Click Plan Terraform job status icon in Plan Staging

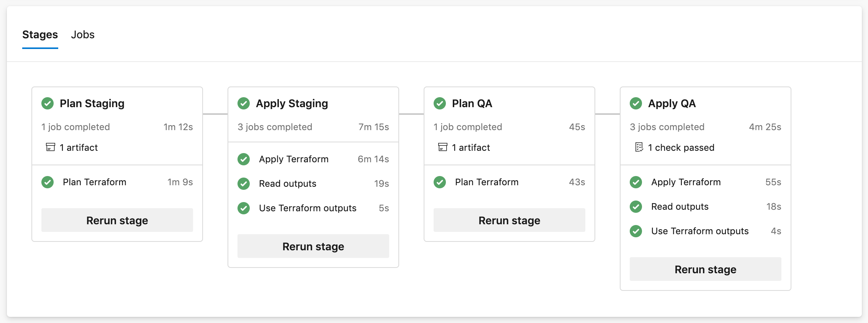pos(47,182)
